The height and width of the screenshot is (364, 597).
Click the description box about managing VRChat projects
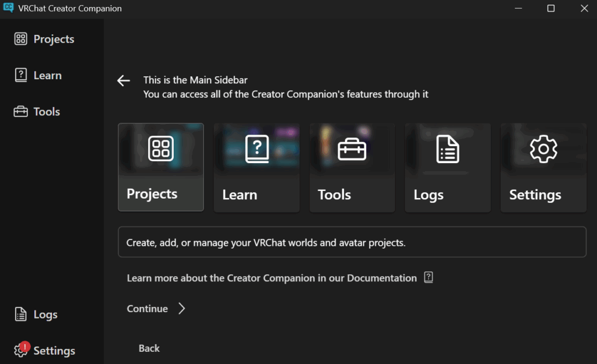pyautogui.click(x=352, y=242)
